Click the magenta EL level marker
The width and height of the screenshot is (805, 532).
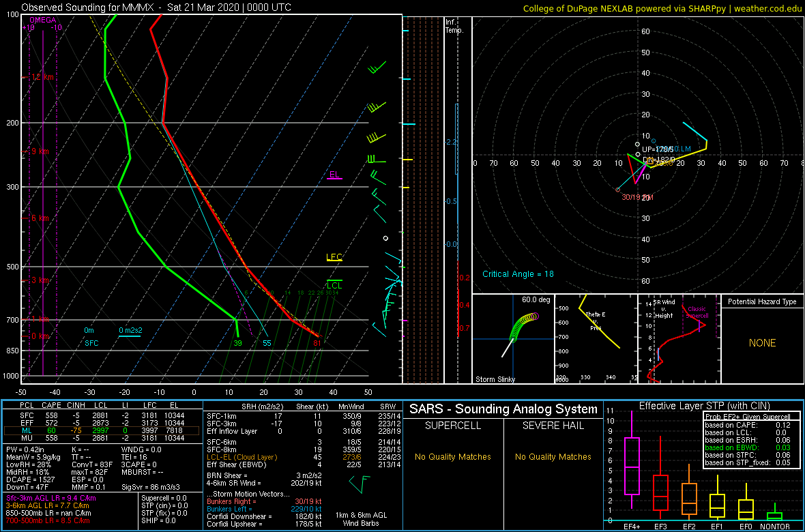(x=335, y=175)
